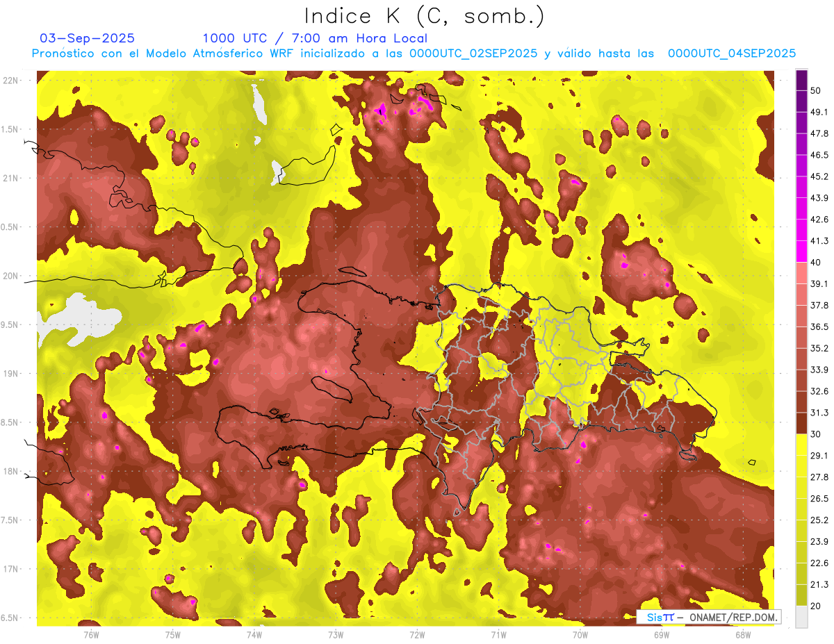The image size is (834, 644).
Task: Click the valid-until time "0000UTC_04SEP2025"
Action: [732, 53]
